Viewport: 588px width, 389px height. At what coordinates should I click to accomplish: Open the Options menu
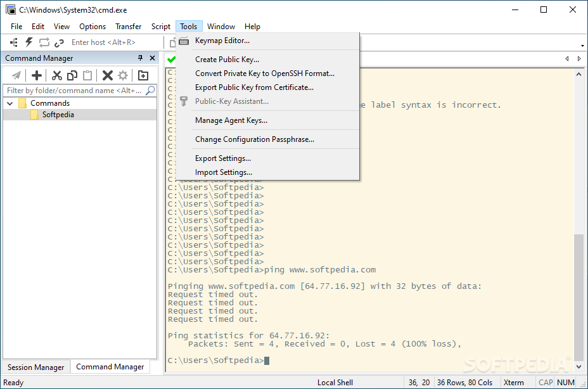click(x=93, y=27)
